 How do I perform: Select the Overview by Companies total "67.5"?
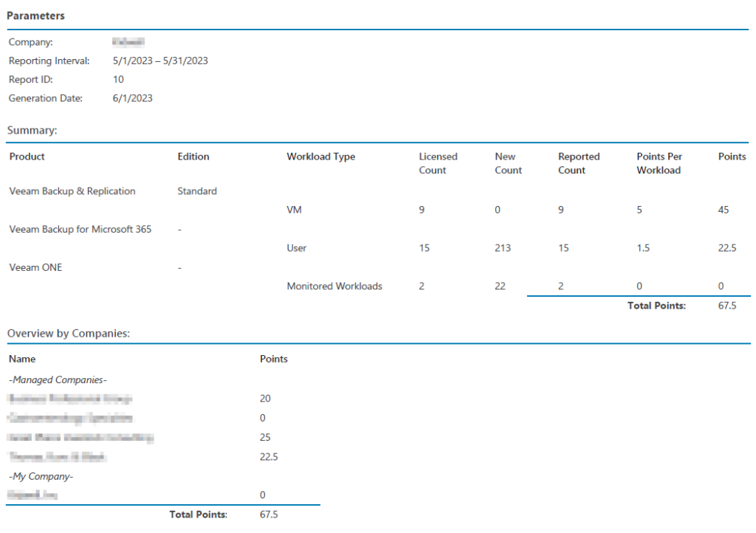(x=269, y=515)
